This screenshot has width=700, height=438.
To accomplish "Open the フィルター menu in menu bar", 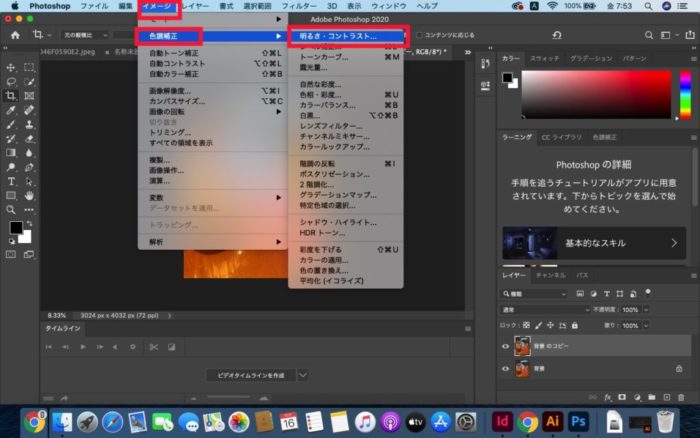I will (x=299, y=6).
